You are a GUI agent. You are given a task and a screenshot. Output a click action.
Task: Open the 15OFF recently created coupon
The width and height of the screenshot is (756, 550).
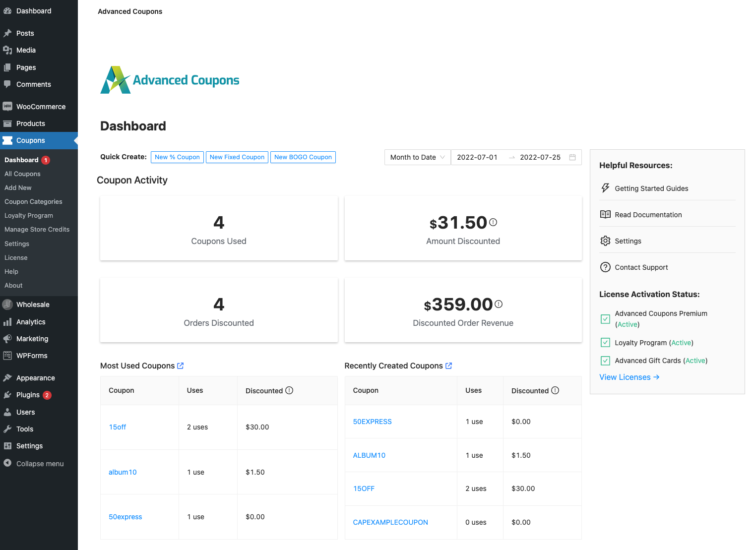click(364, 489)
